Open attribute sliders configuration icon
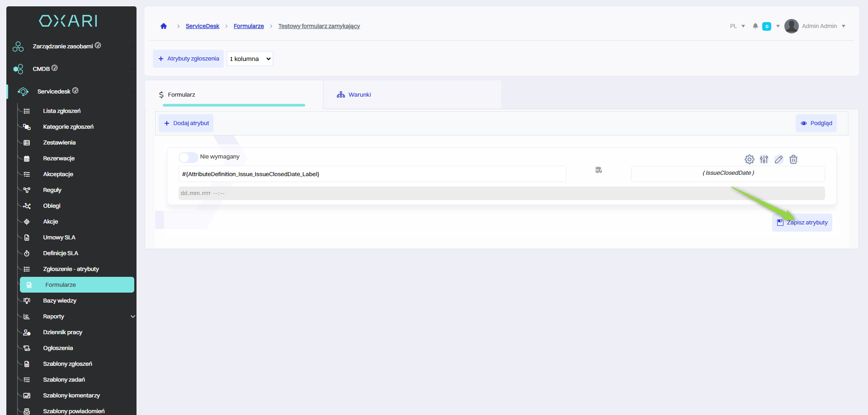This screenshot has width=868, height=415. (764, 159)
